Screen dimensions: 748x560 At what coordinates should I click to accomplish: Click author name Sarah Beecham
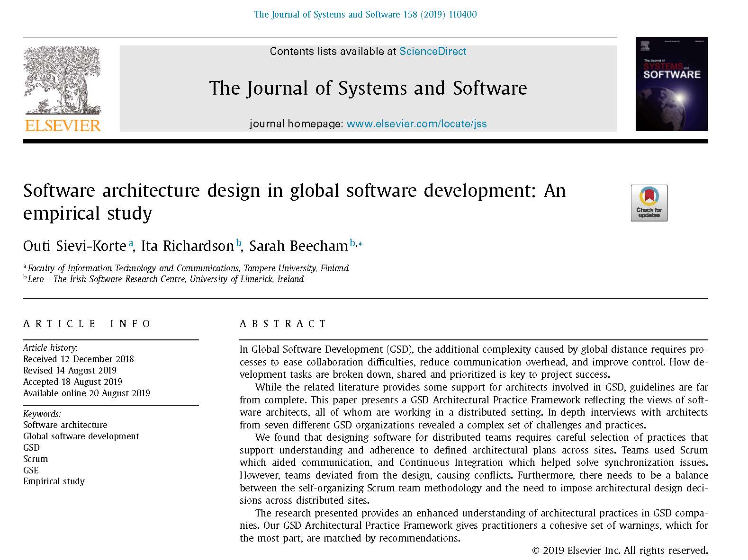tap(298, 246)
